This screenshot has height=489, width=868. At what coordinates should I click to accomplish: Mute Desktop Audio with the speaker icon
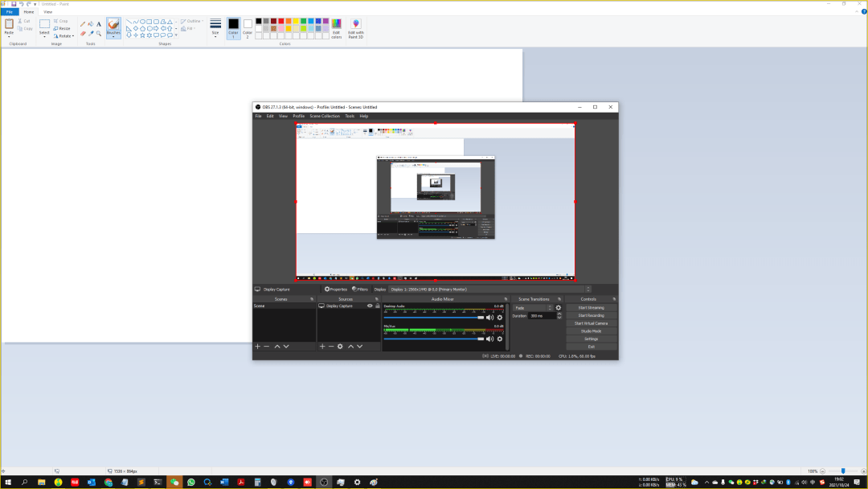click(x=490, y=317)
